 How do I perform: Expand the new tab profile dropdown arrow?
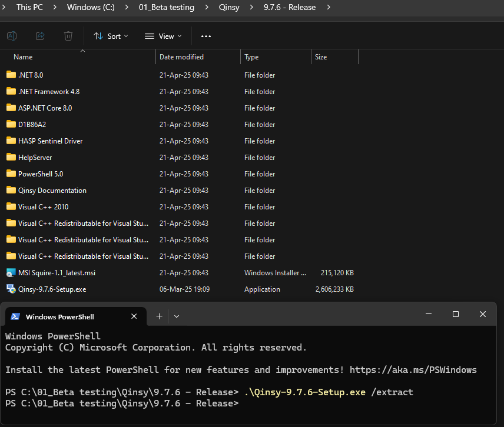click(177, 316)
